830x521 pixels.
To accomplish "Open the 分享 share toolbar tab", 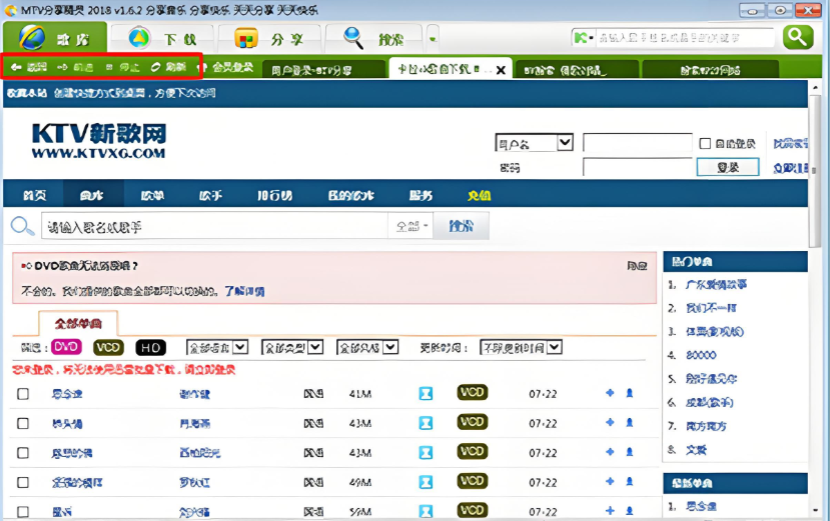I will 268,39.
